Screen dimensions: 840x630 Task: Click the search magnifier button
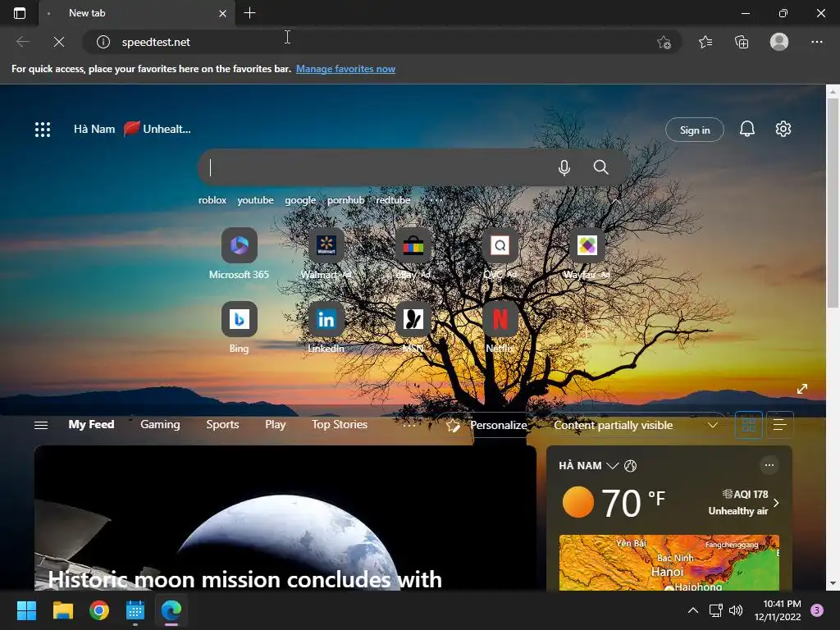pos(600,167)
